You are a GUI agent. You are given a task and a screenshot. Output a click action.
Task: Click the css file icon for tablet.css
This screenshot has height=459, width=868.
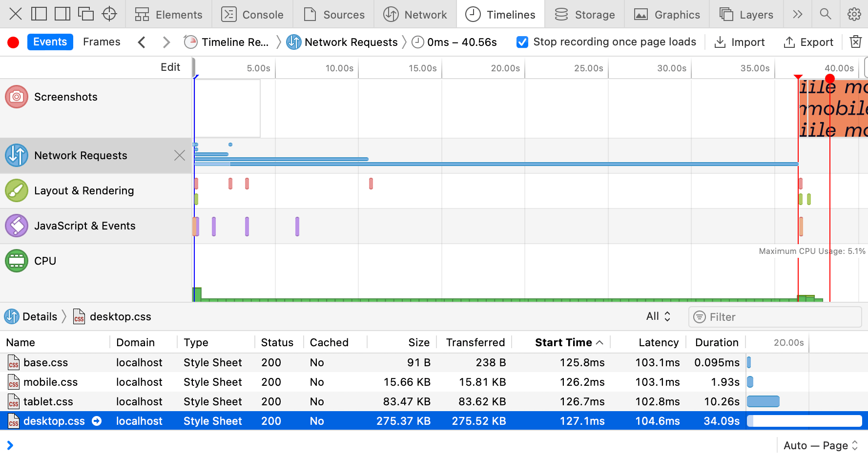click(14, 401)
